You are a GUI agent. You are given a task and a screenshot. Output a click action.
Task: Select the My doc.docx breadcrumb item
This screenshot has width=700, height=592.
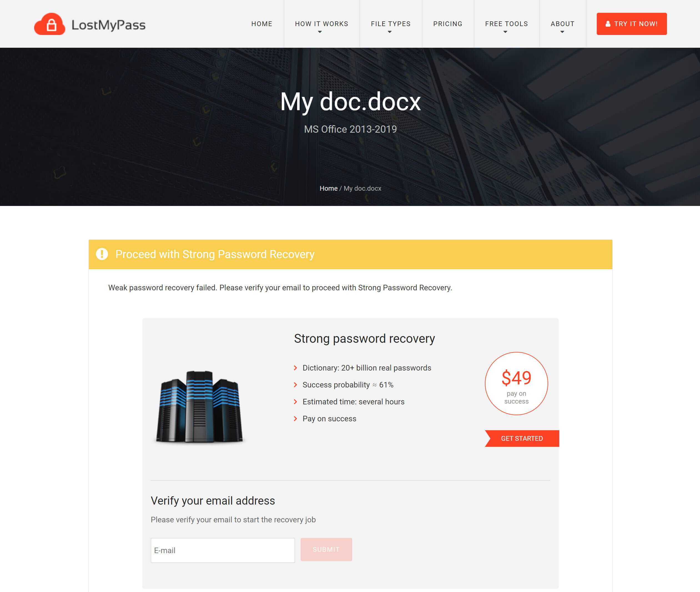[362, 188]
